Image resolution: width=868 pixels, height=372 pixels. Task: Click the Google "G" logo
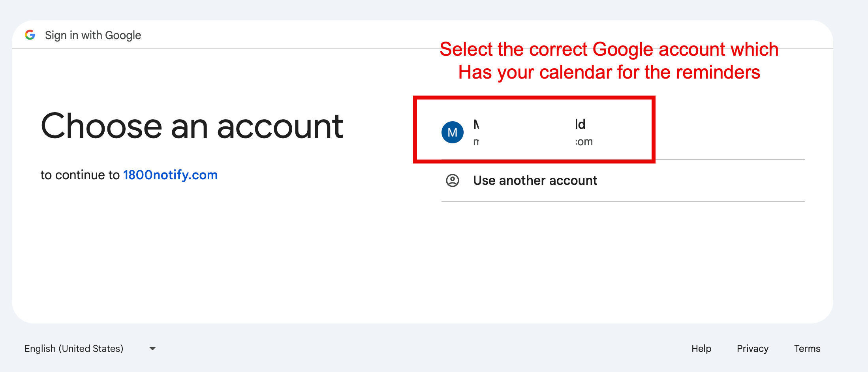30,35
